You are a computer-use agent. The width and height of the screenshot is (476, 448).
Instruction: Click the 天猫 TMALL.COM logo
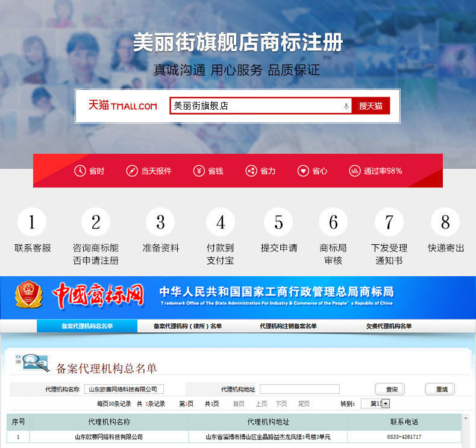tap(123, 106)
